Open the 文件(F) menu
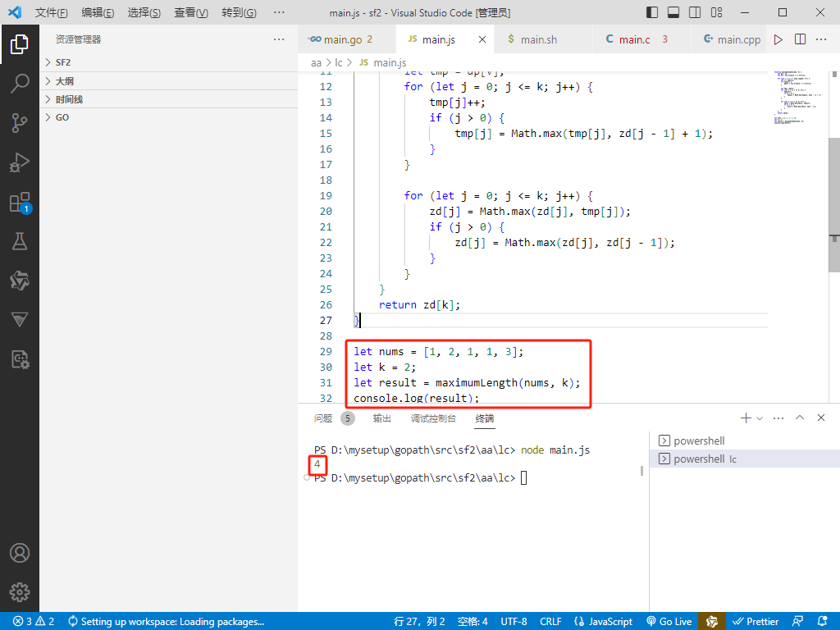This screenshot has width=840, height=630. [x=52, y=12]
